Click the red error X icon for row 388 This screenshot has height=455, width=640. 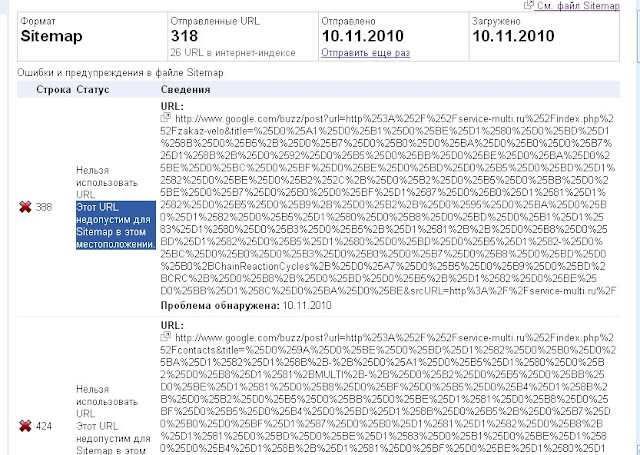25,207
